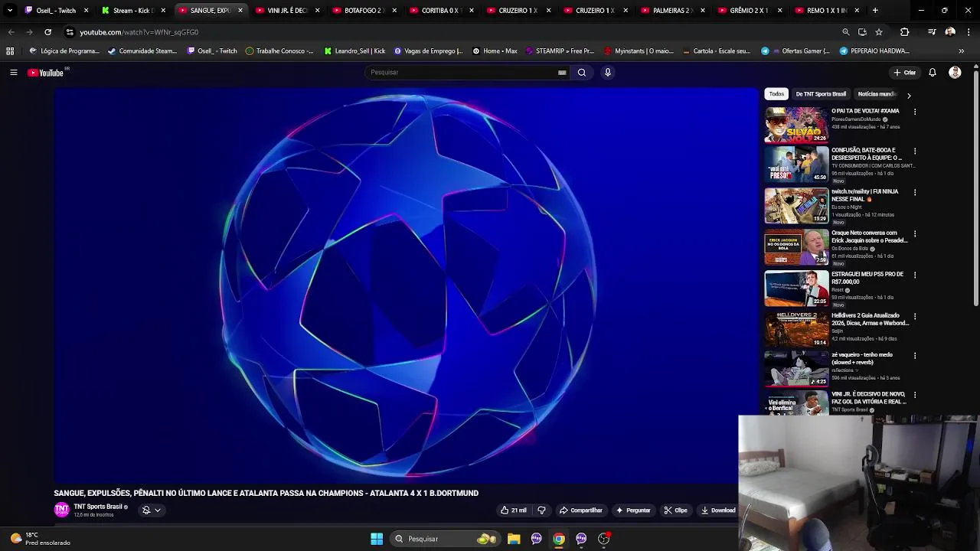Go to YouTube home via logo
Image resolution: width=980 pixels, height=551 pixels.
(46, 73)
